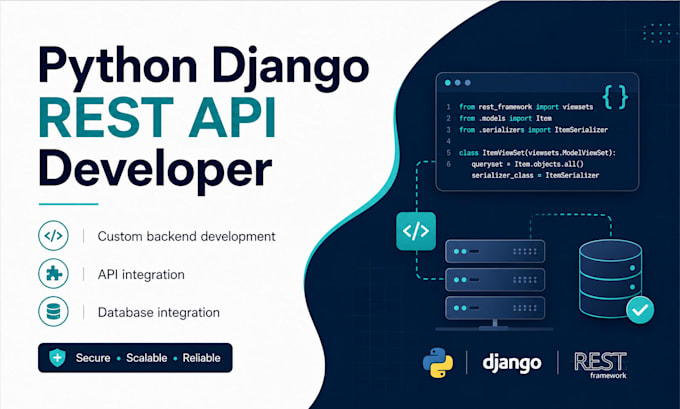Click the teal code tag square icon
680x409 pixels.
pyautogui.click(x=416, y=231)
